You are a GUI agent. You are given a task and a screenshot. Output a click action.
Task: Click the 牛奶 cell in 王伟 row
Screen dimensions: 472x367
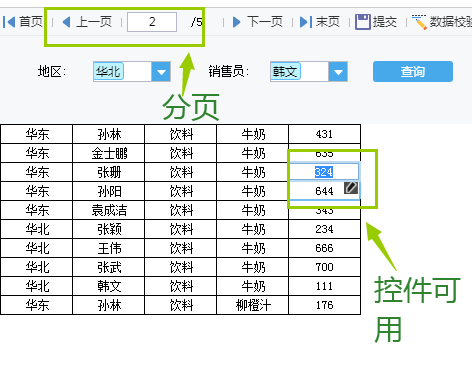(253, 248)
